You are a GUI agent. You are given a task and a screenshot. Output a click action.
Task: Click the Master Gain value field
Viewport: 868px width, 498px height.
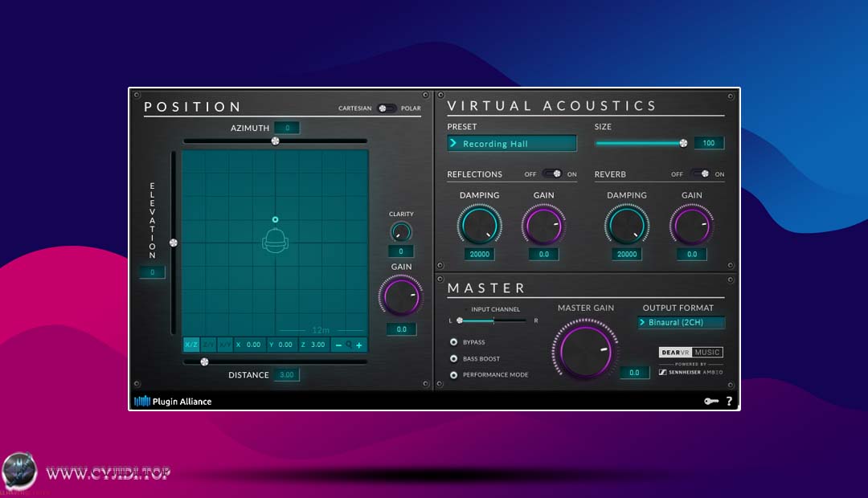(x=634, y=373)
